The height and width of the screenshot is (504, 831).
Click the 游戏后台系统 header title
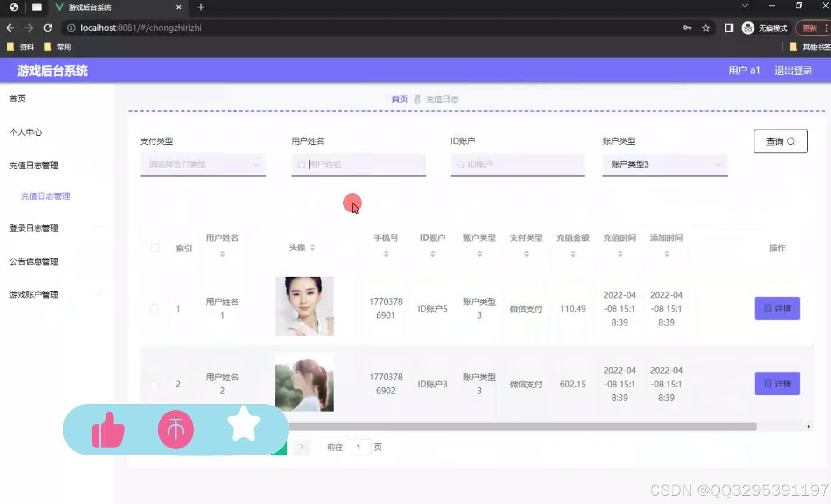point(52,70)
